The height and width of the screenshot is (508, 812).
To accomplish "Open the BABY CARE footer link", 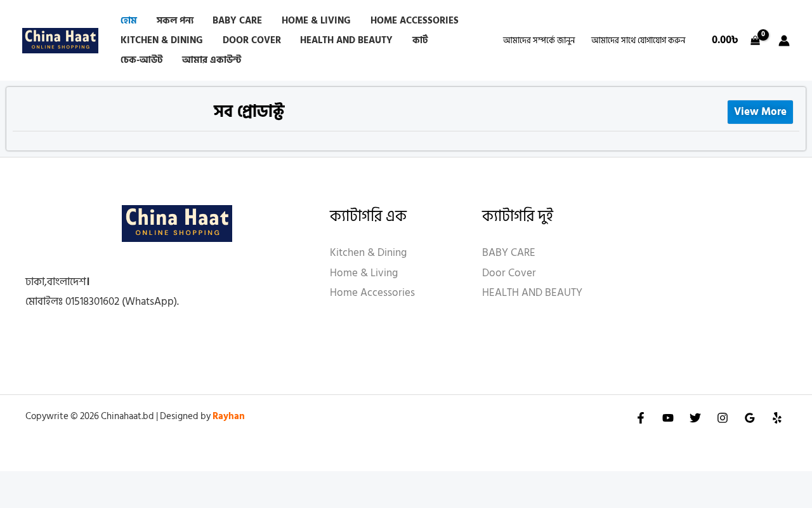I will click(509, 253).
